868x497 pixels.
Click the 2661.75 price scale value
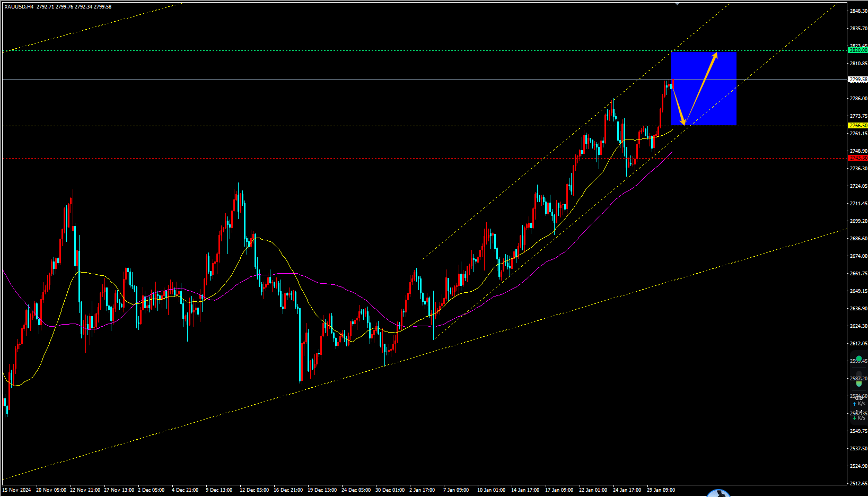coord(858,273)
